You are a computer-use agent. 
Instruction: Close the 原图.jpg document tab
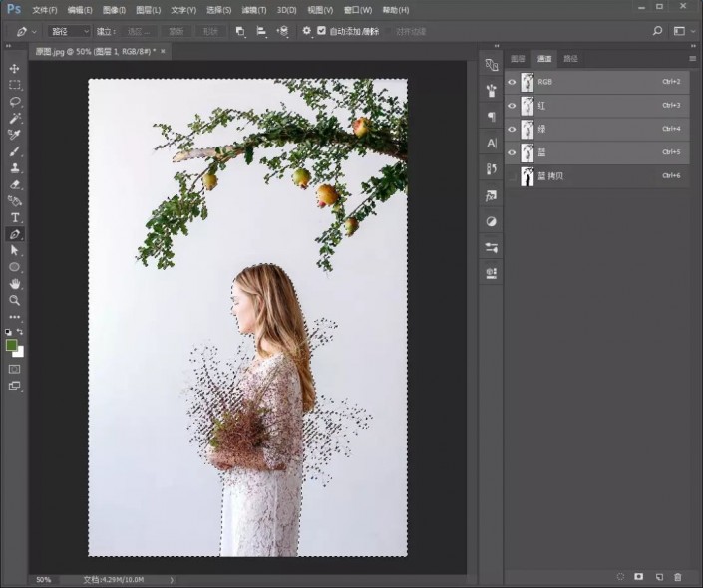(164, 50)
